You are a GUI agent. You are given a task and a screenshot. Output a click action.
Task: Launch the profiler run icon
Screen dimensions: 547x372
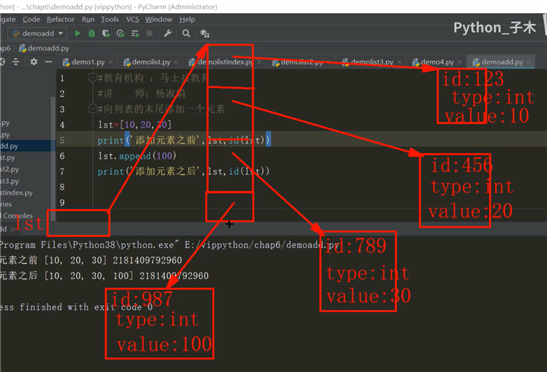point(121,34)
